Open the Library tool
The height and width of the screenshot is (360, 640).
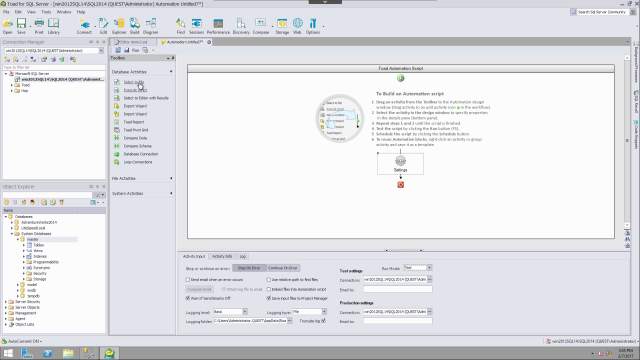(x=53, y=26)
